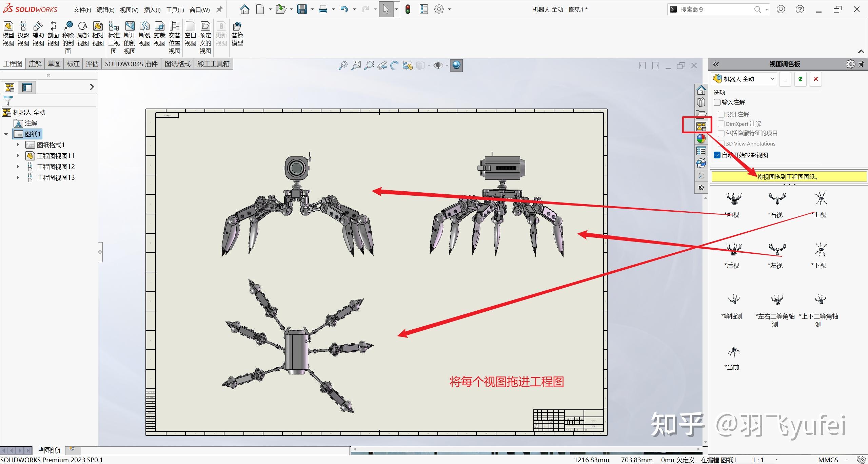Image resolution: width=868 pixels, height=464 pixels.
Task: Select the Break View (断裂视图) tool
Action: [x=145, y=34]
